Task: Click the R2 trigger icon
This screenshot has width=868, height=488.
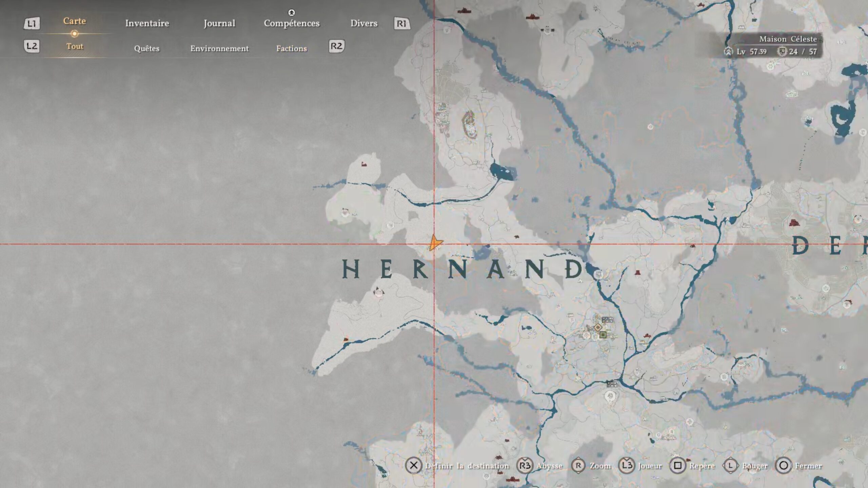Action: click(336, 46)
